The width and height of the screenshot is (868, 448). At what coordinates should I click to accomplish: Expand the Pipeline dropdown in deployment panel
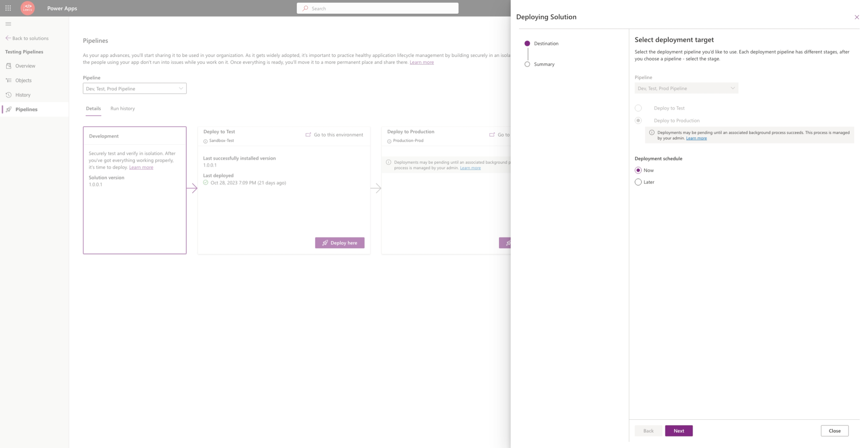[686, 88]
